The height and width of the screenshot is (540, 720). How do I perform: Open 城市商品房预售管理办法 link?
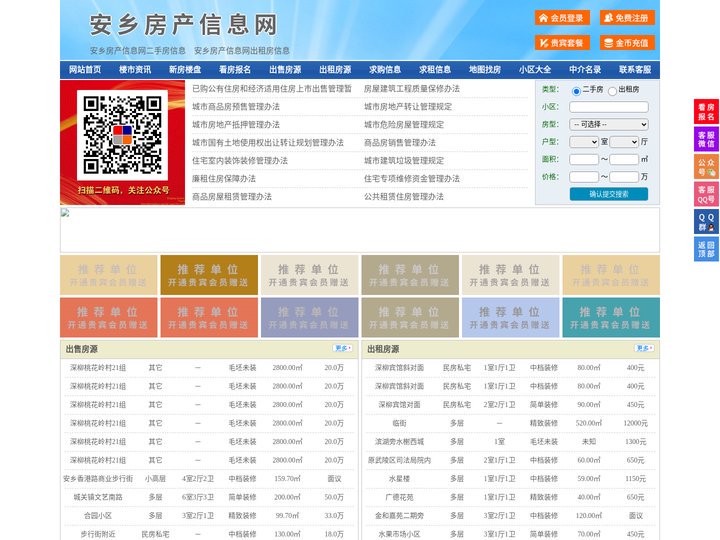236,107
